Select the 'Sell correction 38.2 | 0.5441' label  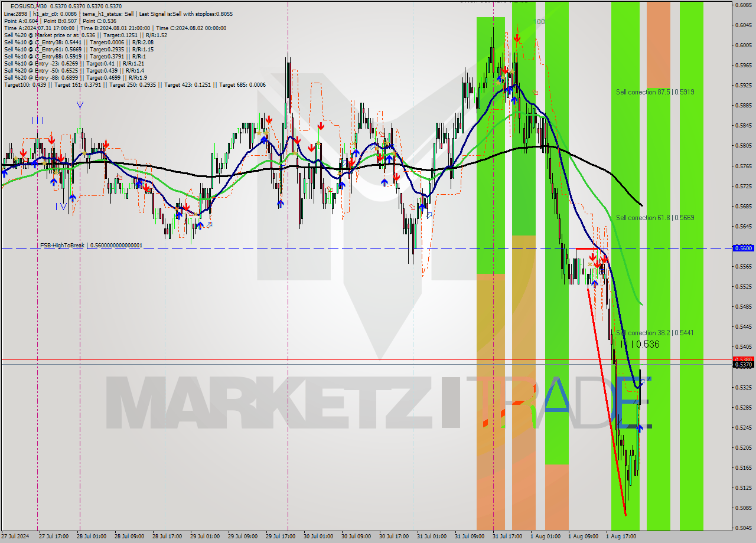pos(655,333)
